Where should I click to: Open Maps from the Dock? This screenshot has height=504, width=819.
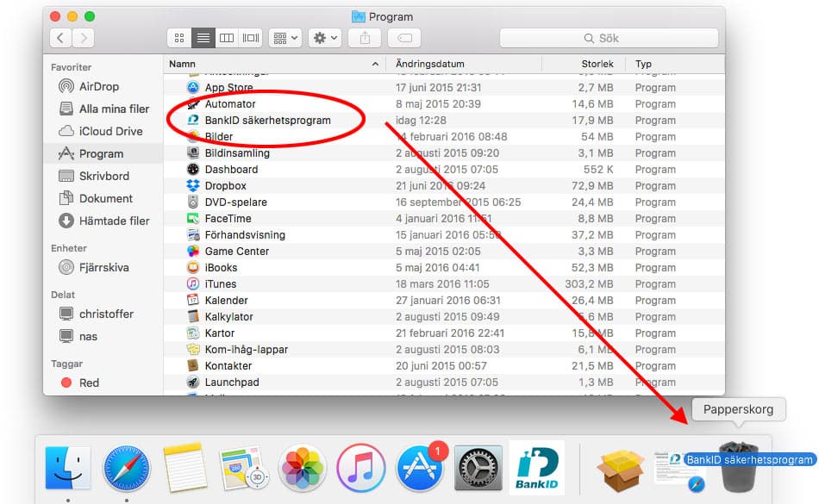click(243, 468)
